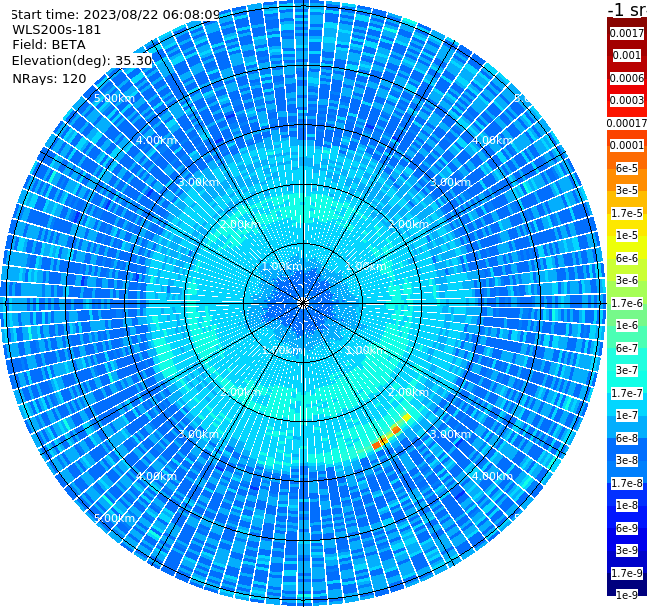Select the upper-right 3.00km ring label
This screenshot has height=607, width=647.
pos(450,182)
